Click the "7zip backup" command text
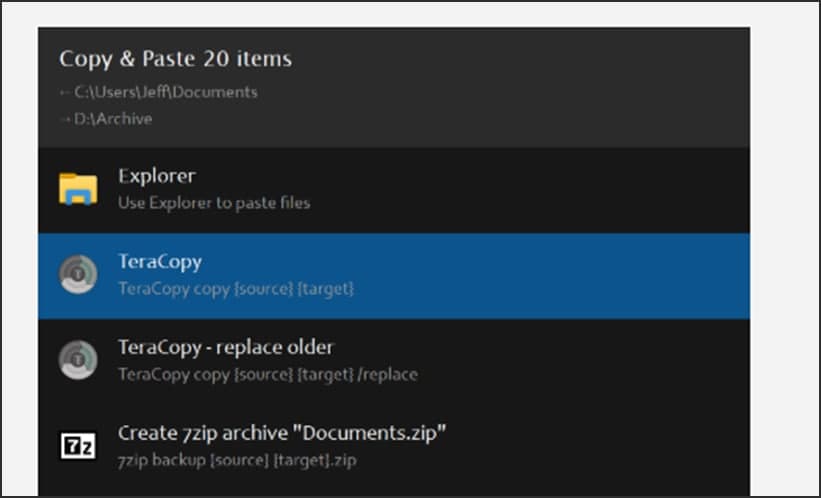821x498 pixels. 237,460
